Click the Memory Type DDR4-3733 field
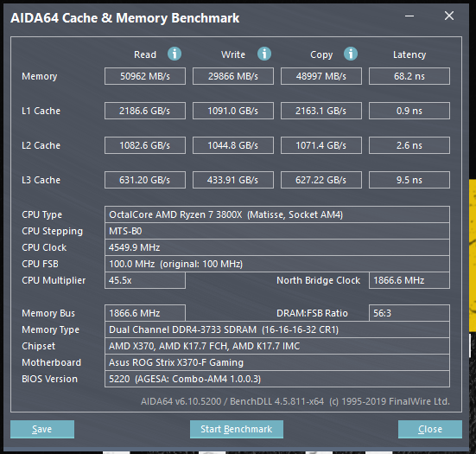This screenshot has height=454, width=476. pyautogui.click(x=277, y=329)
